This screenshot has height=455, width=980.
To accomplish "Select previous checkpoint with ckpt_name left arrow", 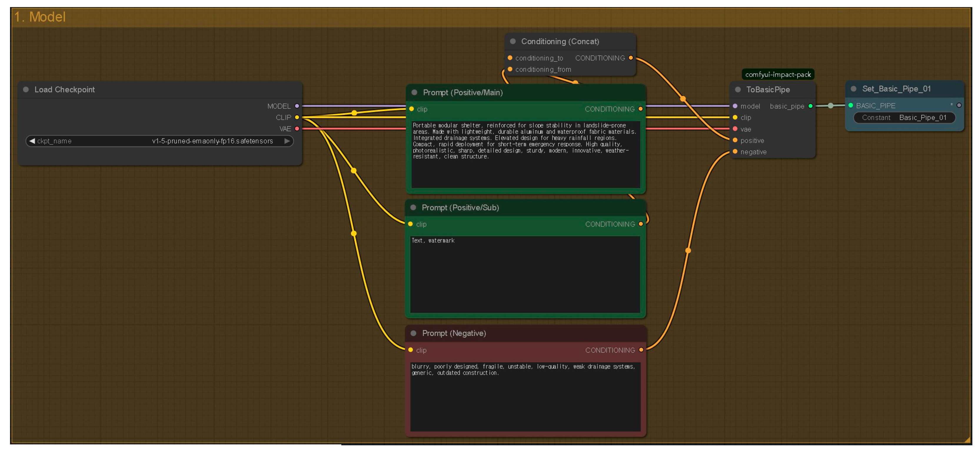I will (x=32, y=141).
